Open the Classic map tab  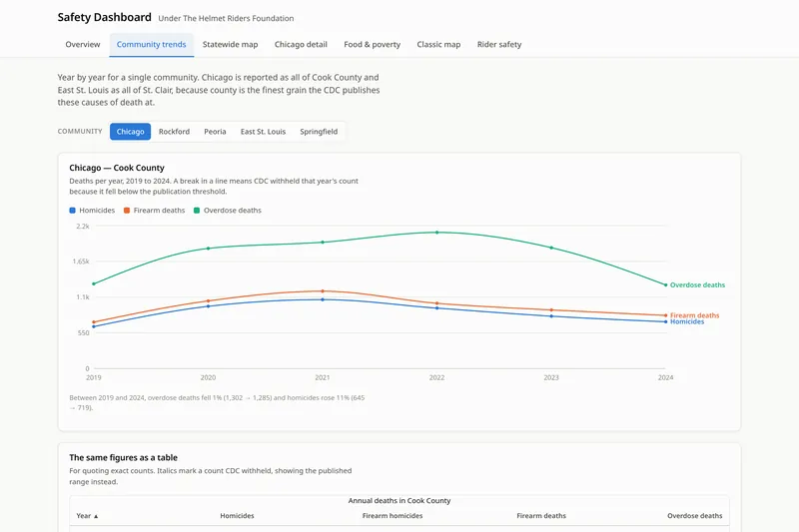(x=438, y=45)
